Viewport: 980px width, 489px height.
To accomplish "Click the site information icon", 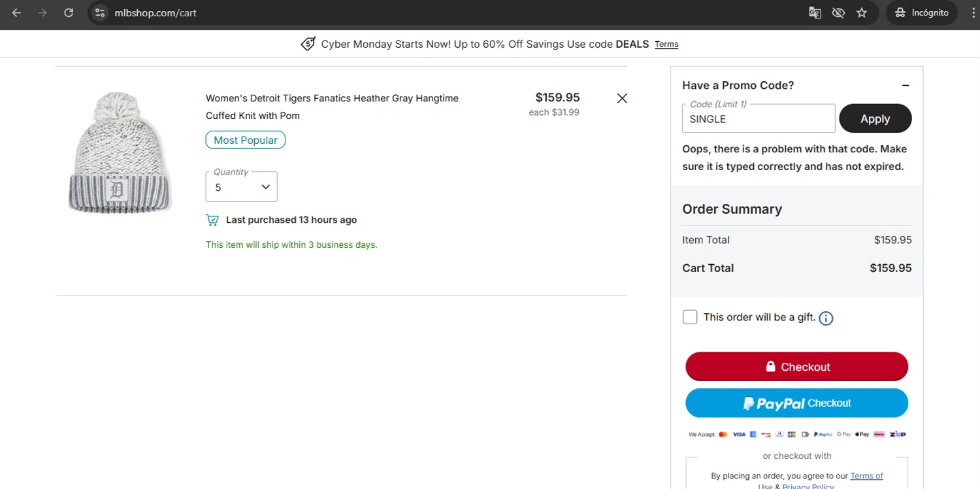I will (x=99, y=12).
